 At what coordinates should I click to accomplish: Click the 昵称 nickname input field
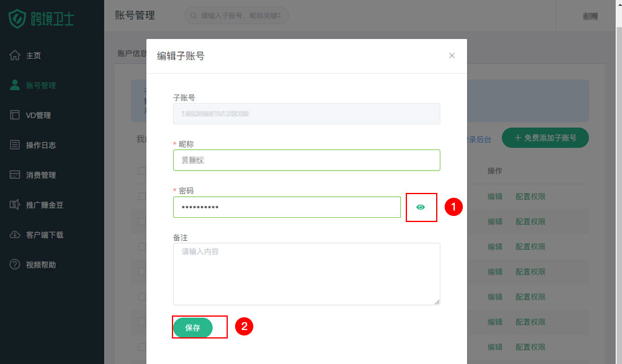pyautogui.click(x=307, y=160)
